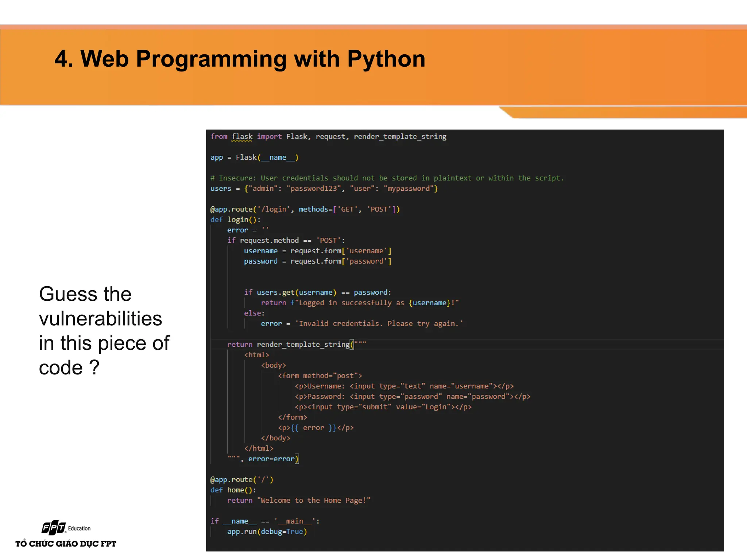Click the 'app = Flask(__name__)' line
This screenshot has width=747, height=560.
(254, 157)
